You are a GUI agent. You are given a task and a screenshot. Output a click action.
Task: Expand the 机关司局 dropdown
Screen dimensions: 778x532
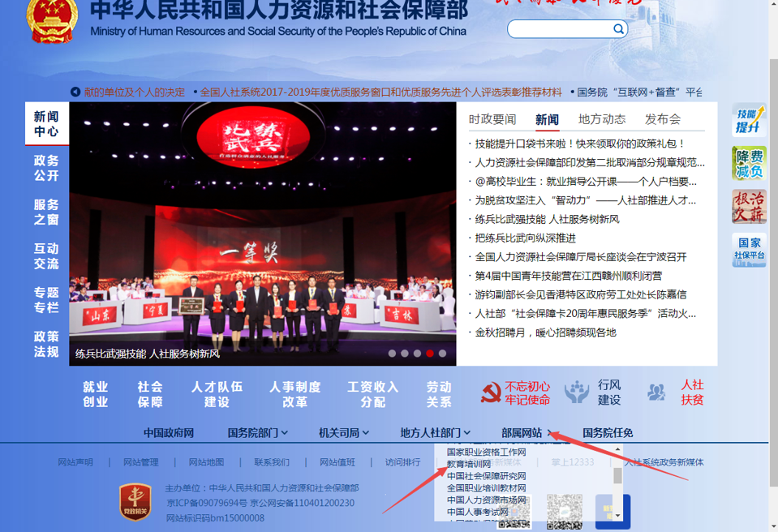click(x=344, y=433)
